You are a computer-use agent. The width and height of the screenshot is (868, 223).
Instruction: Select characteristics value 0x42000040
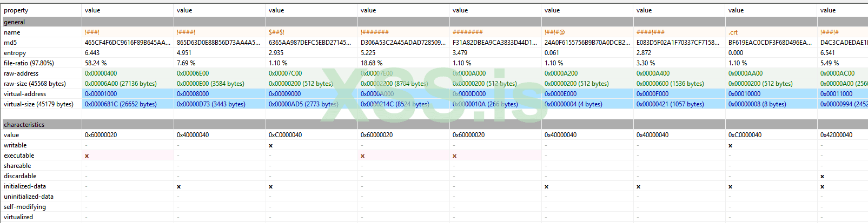click(x=836, y=135)
